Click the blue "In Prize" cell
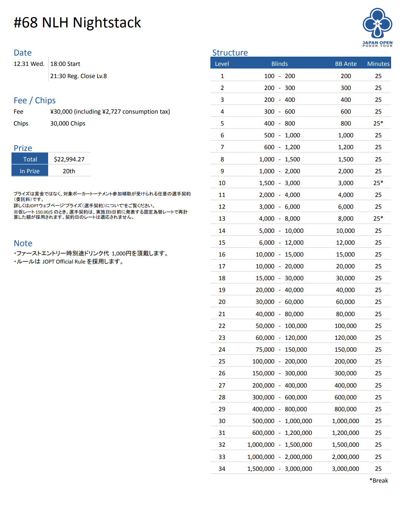Screen dimensions: 420x513 pyautogui.click(x=30, y=171)
